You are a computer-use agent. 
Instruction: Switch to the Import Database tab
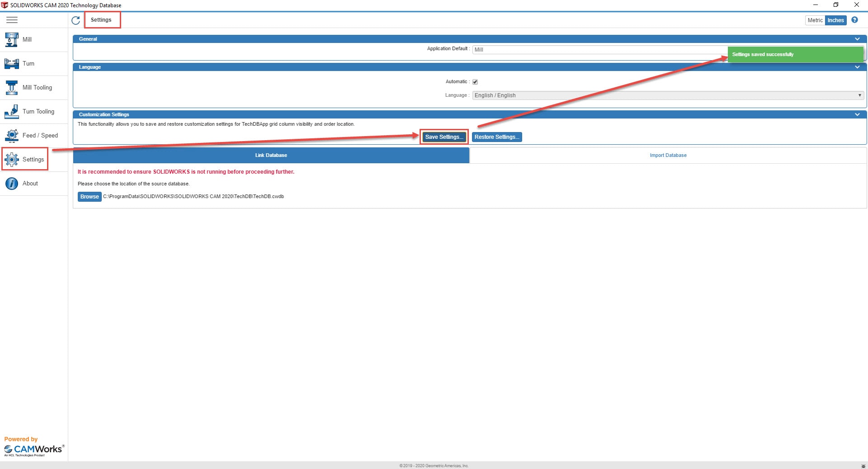pyautogui.click(x=668, y=155)
